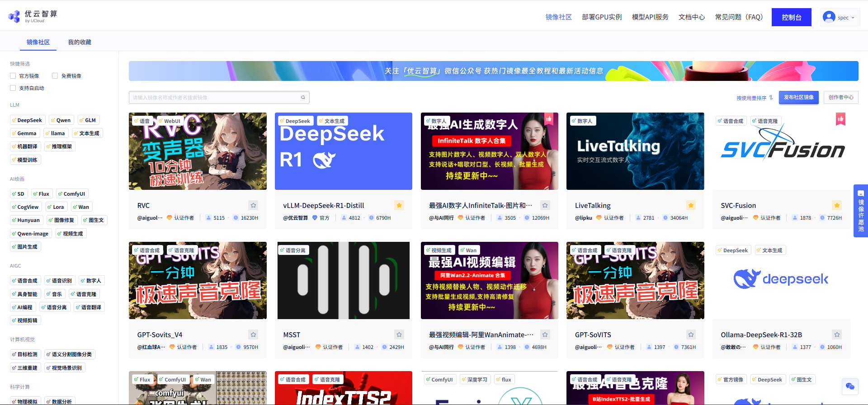Select the CogView filter tag
The width and height of the screenshot is (868, 405).
pyautogui.click(x=26, y=207)
